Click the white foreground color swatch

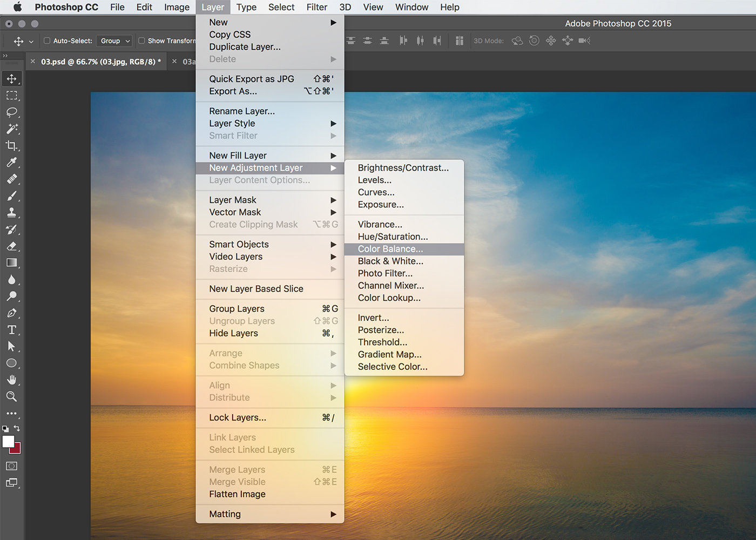point(8,441)
